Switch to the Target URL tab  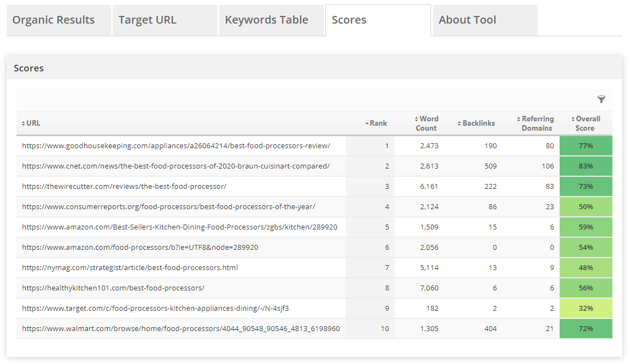point(147,20)
